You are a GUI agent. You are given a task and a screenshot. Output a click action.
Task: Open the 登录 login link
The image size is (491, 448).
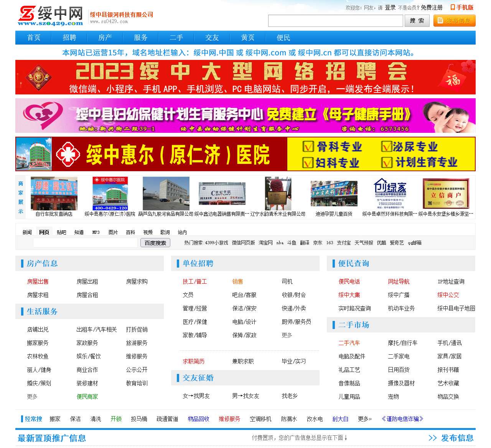pos(390,7)
